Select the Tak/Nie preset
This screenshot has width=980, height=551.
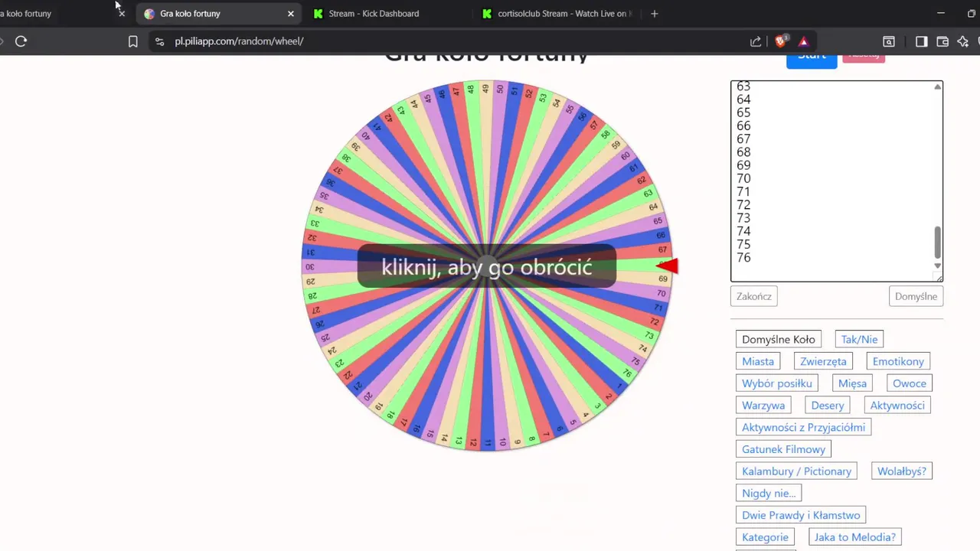coord(859,339)
